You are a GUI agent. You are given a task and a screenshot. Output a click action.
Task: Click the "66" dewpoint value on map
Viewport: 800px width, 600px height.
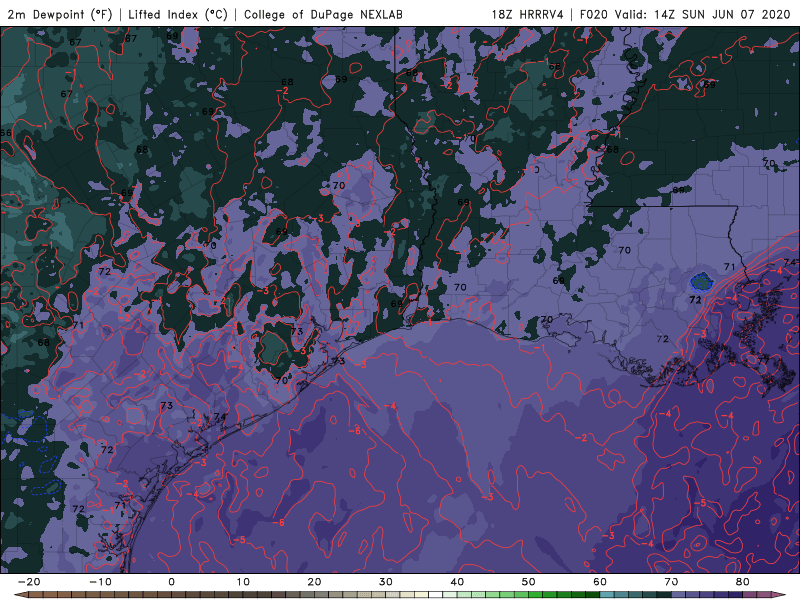pyautogui.click(x=6, y=133)
